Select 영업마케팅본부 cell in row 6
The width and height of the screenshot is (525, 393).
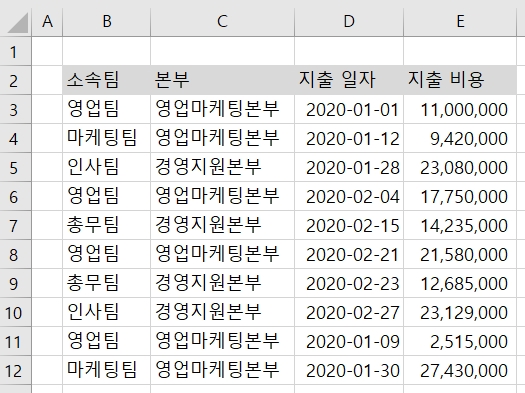click(222, 196)
